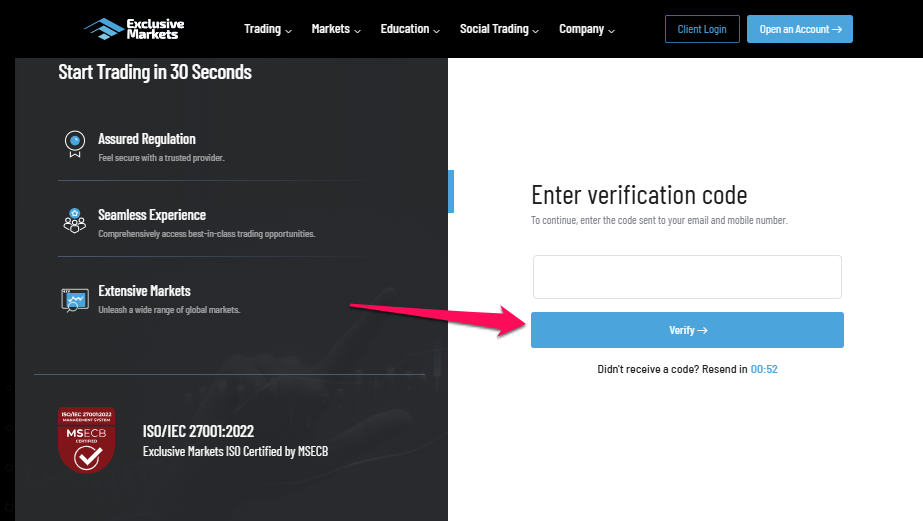923x521 pixels.
Task: Click the 'Start Trading in 30 Seconds' heading
Action: pyautogui.click(x=155, y=72)
